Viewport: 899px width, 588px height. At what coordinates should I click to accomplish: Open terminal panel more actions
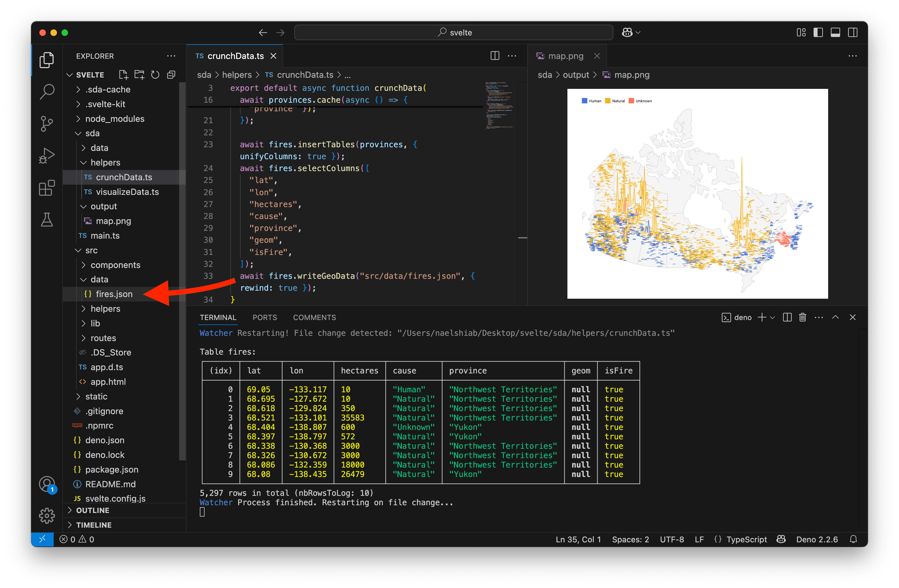click(819, 318)
